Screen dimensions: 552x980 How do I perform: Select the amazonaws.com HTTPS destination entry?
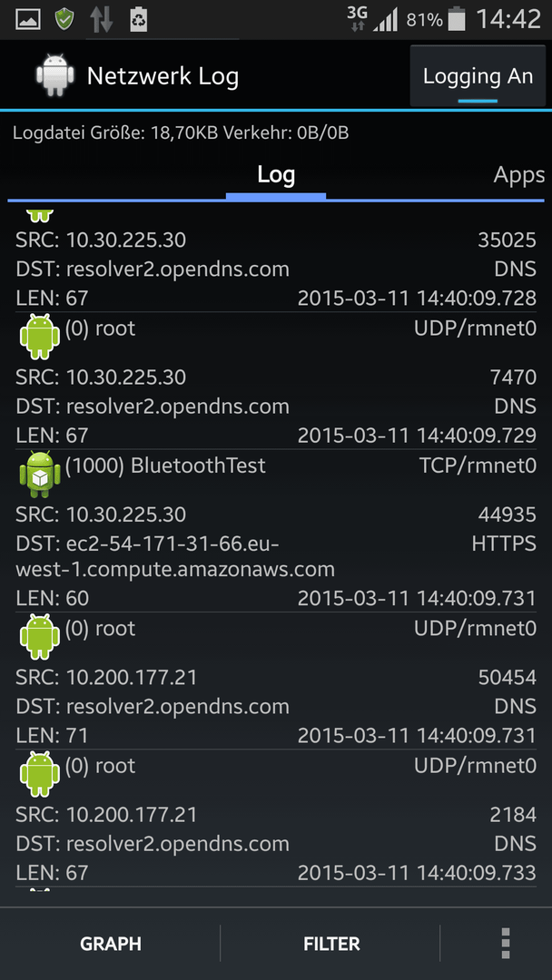tap(276, 530)
